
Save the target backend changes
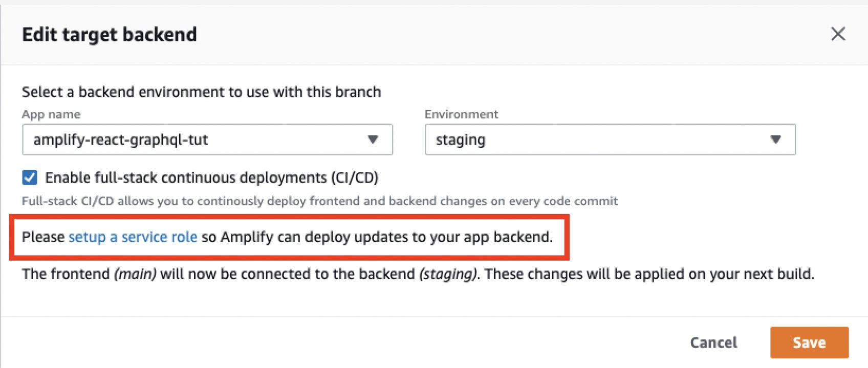(809, 342)
